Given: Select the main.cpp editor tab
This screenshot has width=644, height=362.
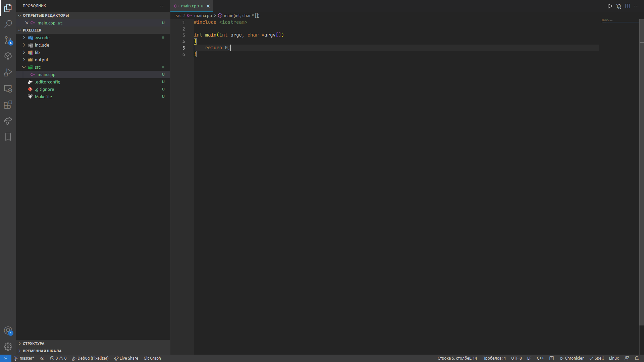Looking at the screenshot, I should pos(192,6).
